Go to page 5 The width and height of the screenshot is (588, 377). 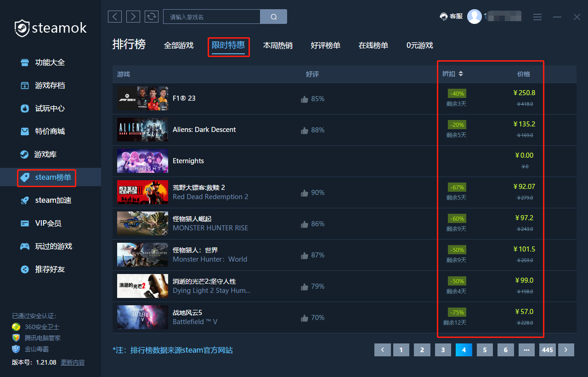(x=485, y=350)
